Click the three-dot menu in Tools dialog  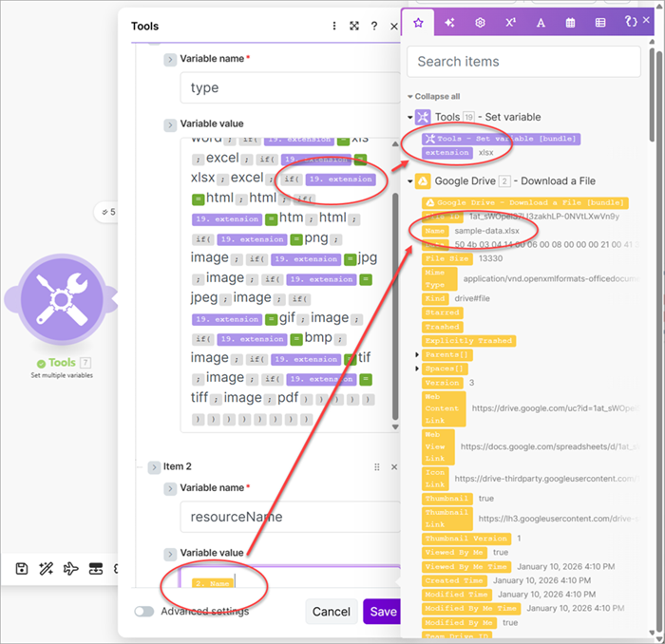tap(334, 27)
